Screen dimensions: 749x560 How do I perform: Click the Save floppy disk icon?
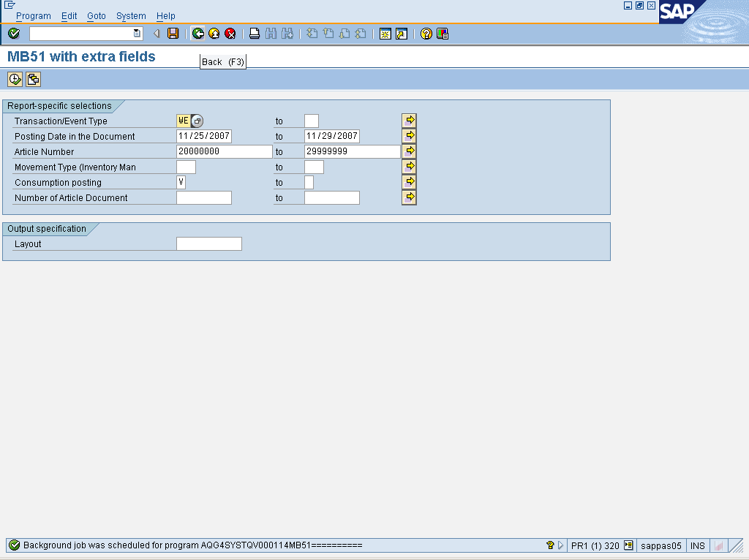pyautogui.click(x=173, y=34)
